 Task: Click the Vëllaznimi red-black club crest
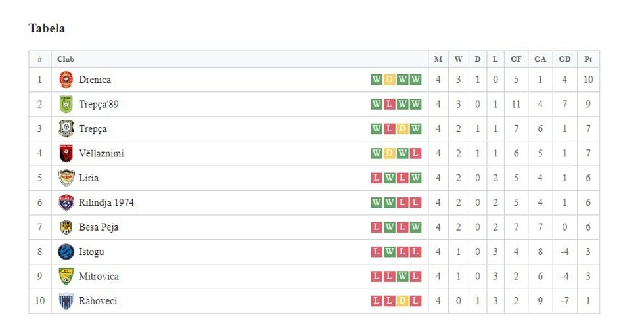click(x=65, y=153)
